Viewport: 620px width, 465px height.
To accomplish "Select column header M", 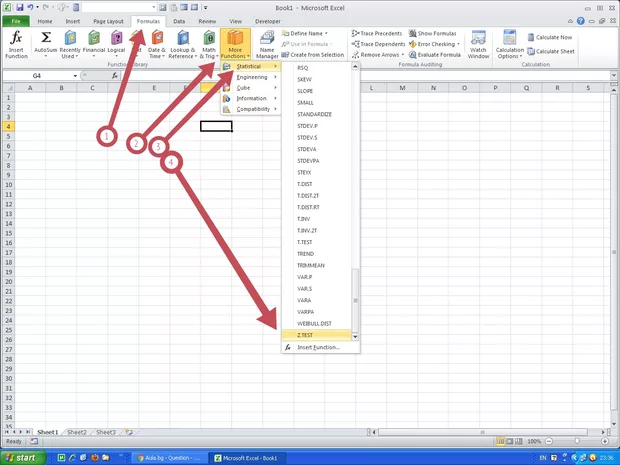I will point(402,88).
